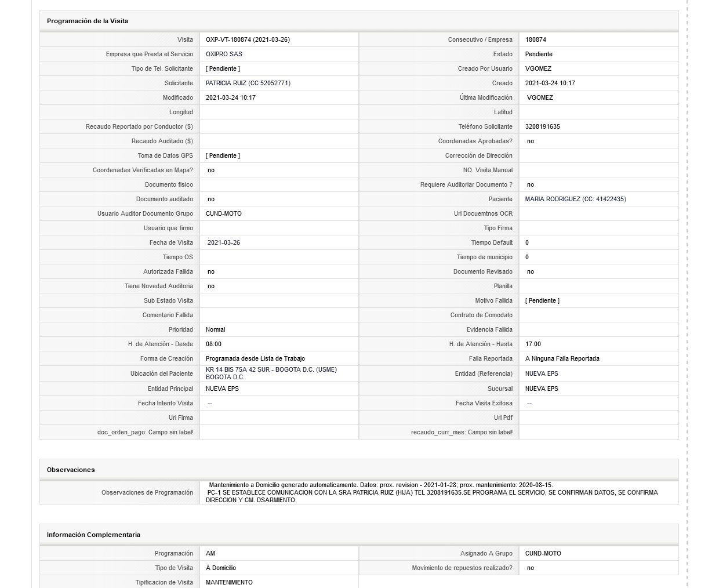Click the Consecutivo value 180874
Image resolution: width=701 pixels, height=588 pixels.
tap(536, 39)
